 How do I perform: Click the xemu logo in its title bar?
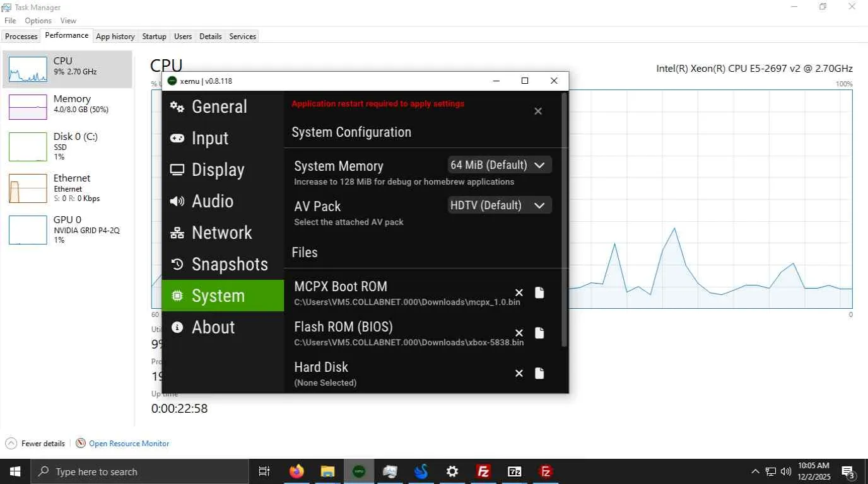click(x=172, y=81)
